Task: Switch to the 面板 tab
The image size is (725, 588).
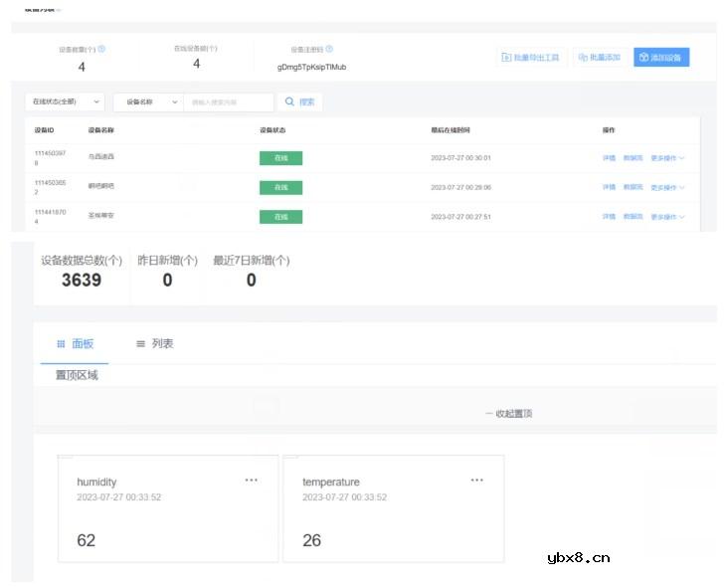Action: (x=76, y=343)
